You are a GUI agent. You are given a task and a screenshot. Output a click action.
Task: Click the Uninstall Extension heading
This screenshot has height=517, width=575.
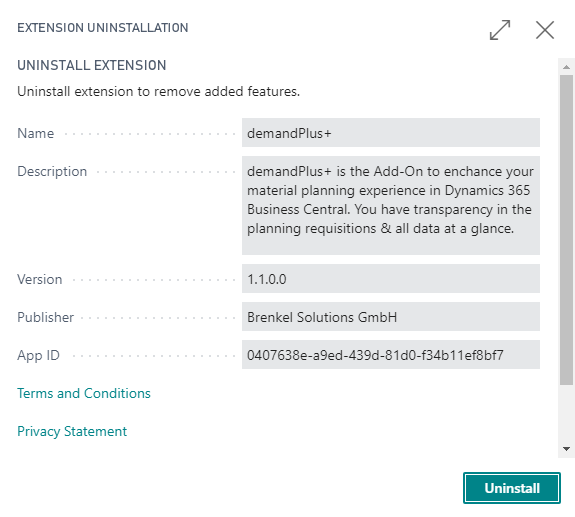pos(92,65)
